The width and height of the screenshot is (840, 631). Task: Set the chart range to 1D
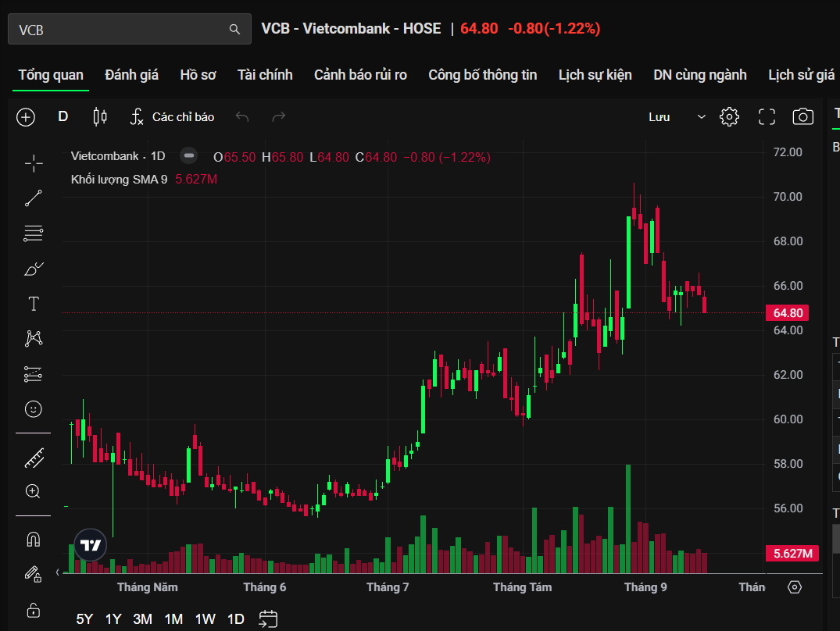pyautogui.click(x=236, y=619)
